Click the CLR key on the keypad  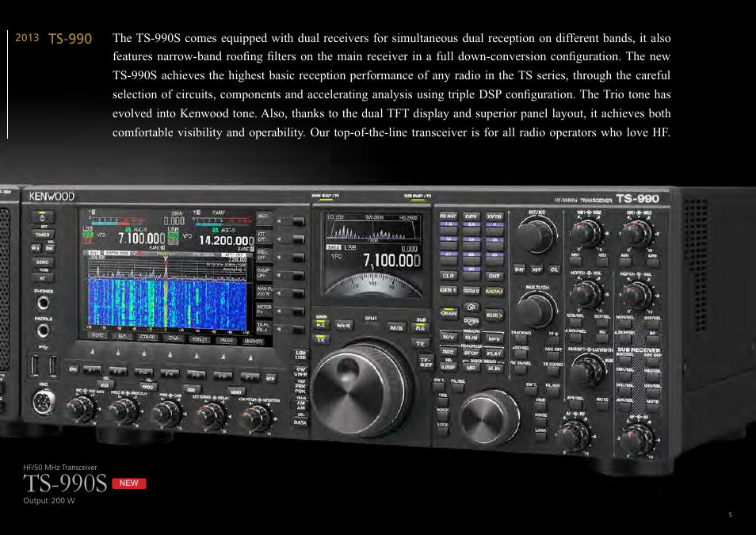[448, 276]
